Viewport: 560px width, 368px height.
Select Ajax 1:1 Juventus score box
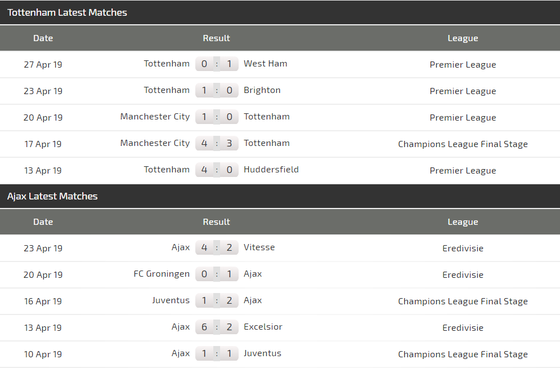pyautogui.click(x=217, y=353)
